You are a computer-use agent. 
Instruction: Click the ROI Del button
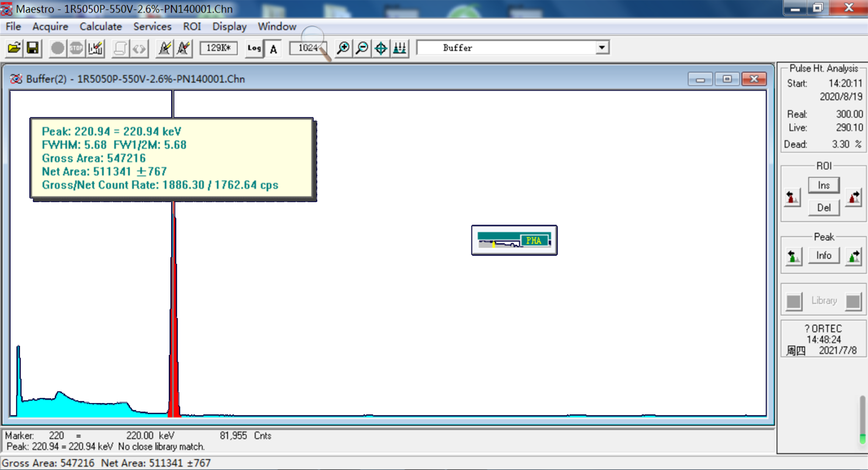click(823, 208)
